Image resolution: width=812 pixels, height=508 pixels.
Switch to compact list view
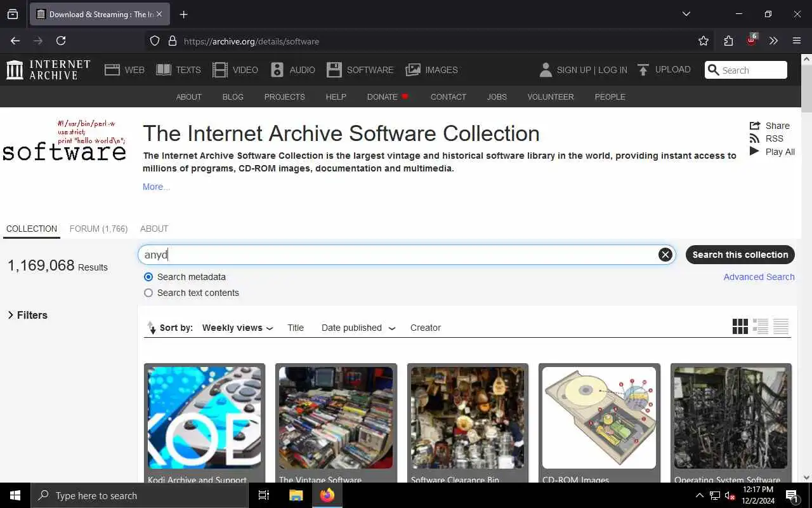coord(781,326)
